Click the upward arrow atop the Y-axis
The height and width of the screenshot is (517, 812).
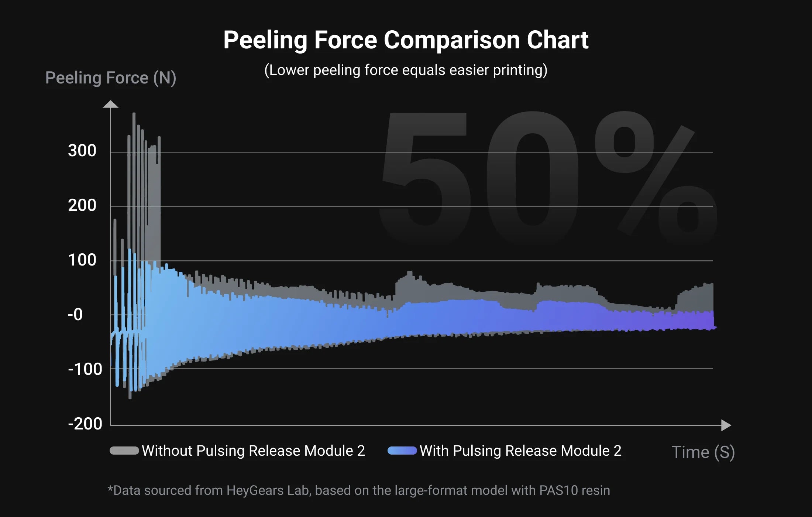point(110,105)
